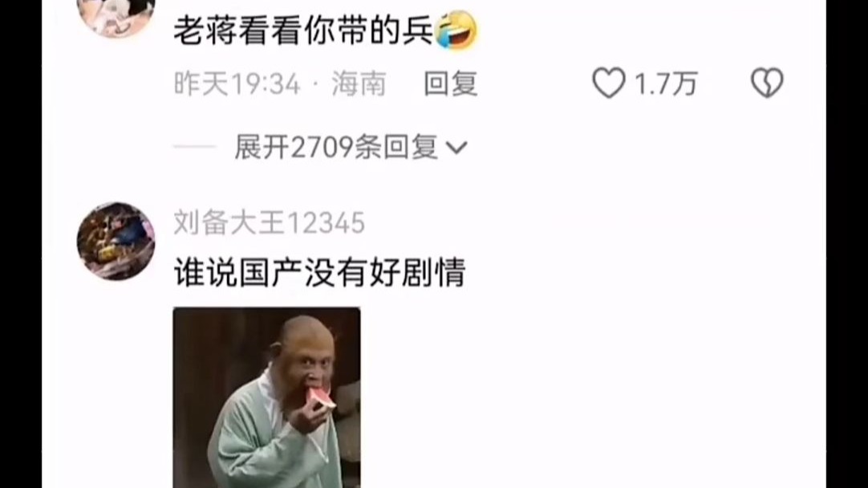Tap the top commenter's avatar
Viewport: 868px width, 488px height.
pos(116,17)
